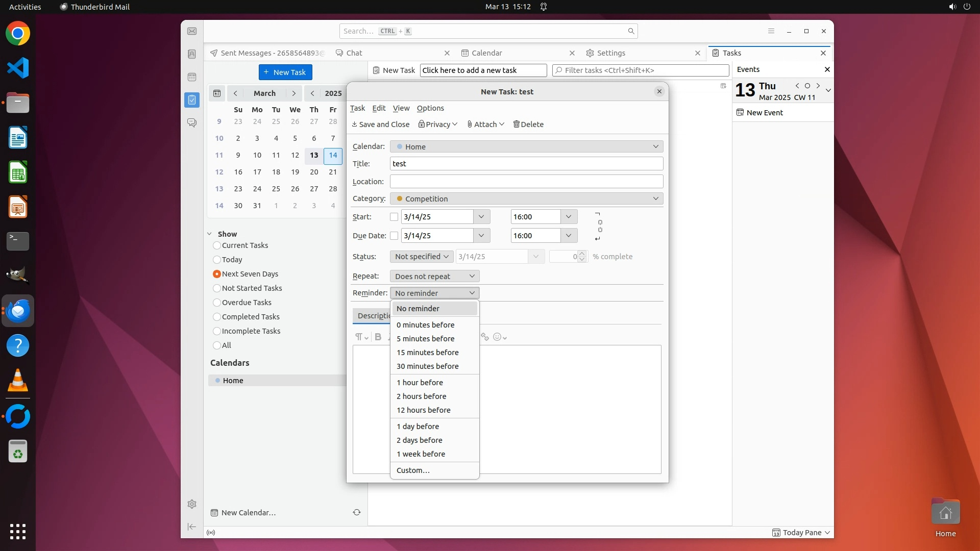Open the Repeat dropdown

coord(434,276)
